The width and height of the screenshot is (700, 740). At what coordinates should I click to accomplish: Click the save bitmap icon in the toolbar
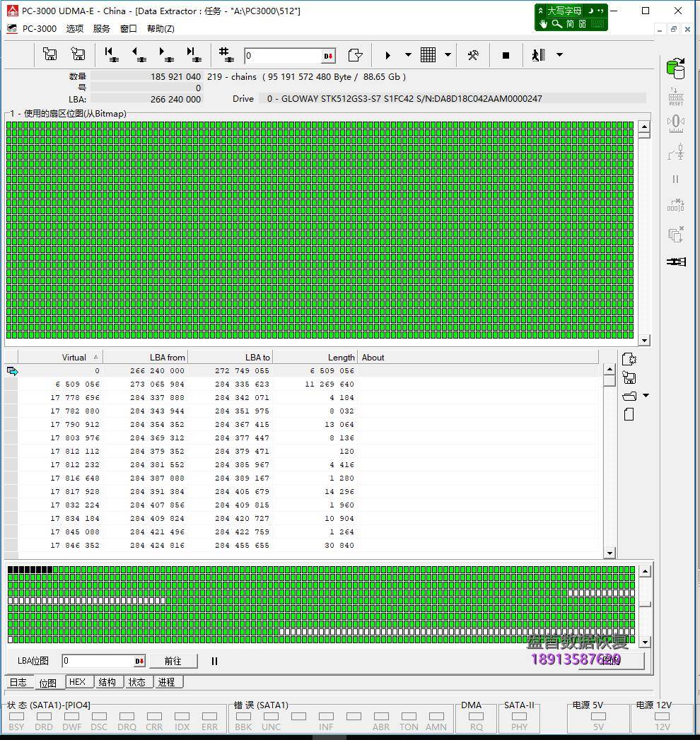(78, 55)
